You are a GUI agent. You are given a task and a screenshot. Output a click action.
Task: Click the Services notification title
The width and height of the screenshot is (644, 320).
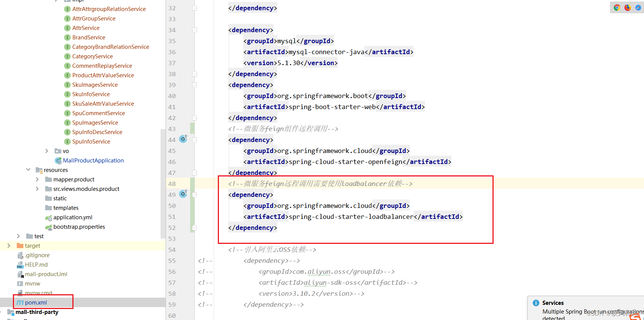[x=553, y=303]
